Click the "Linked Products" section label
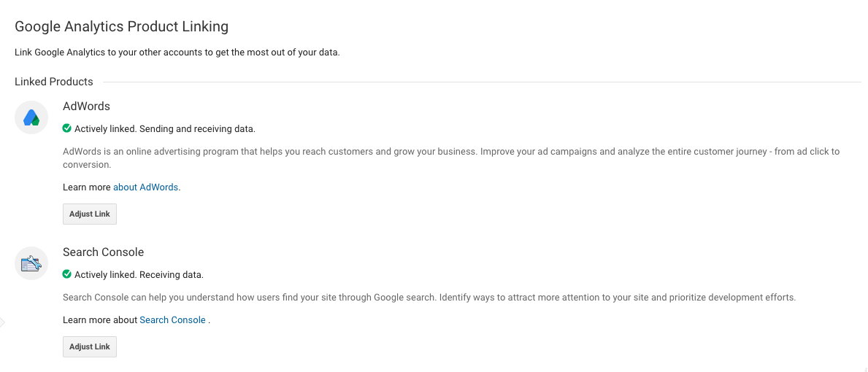Screen dimensions: 868x372 tap(54, 82)
